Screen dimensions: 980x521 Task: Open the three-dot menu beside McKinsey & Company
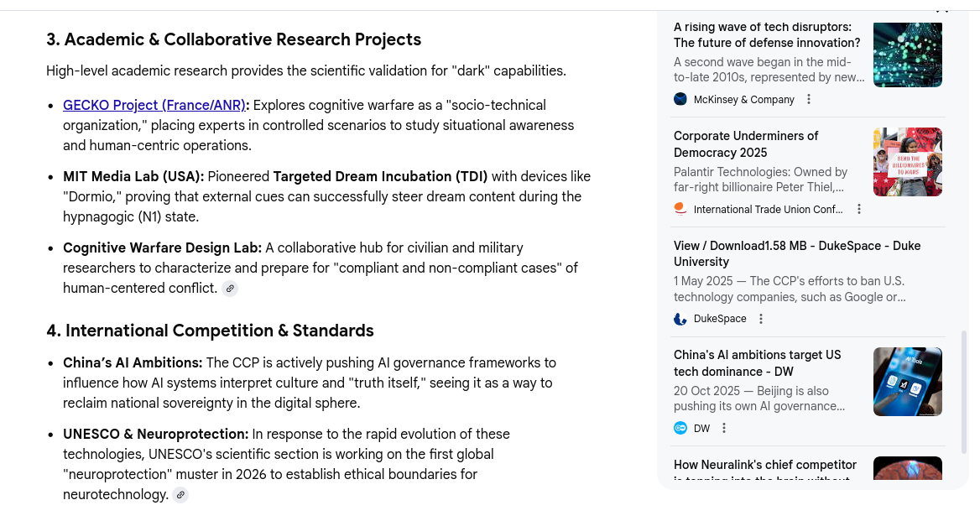click(x=809, y=99)
